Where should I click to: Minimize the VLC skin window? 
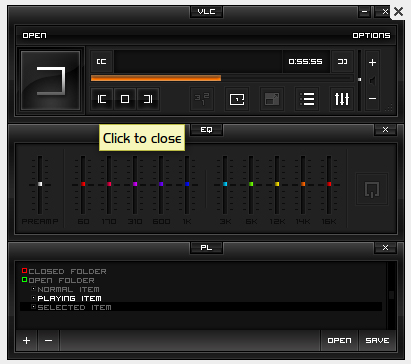click(364, 12)
